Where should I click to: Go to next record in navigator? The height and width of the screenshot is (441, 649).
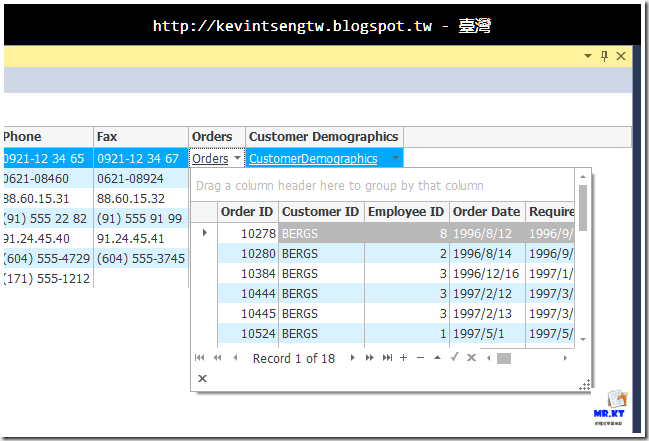point(352,358)
